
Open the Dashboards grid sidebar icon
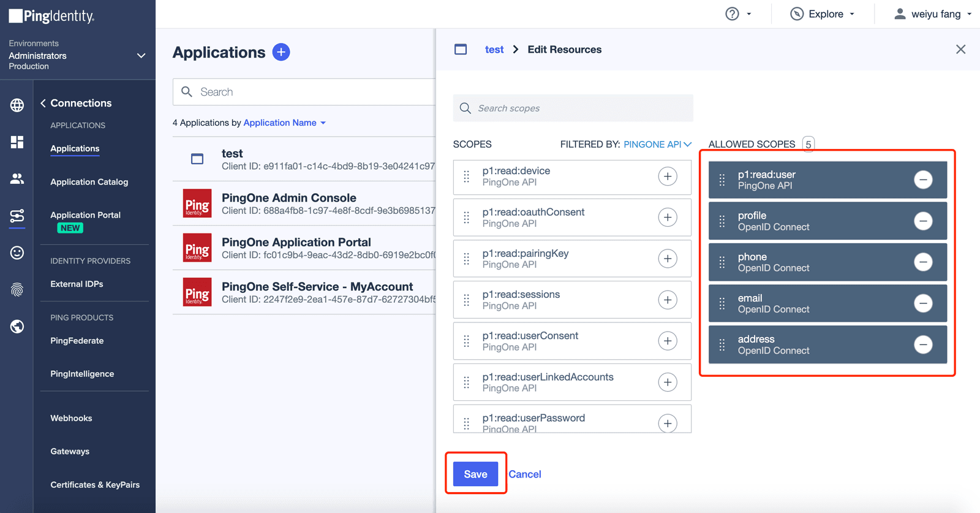pyautogui.click(x=17, y=142)
